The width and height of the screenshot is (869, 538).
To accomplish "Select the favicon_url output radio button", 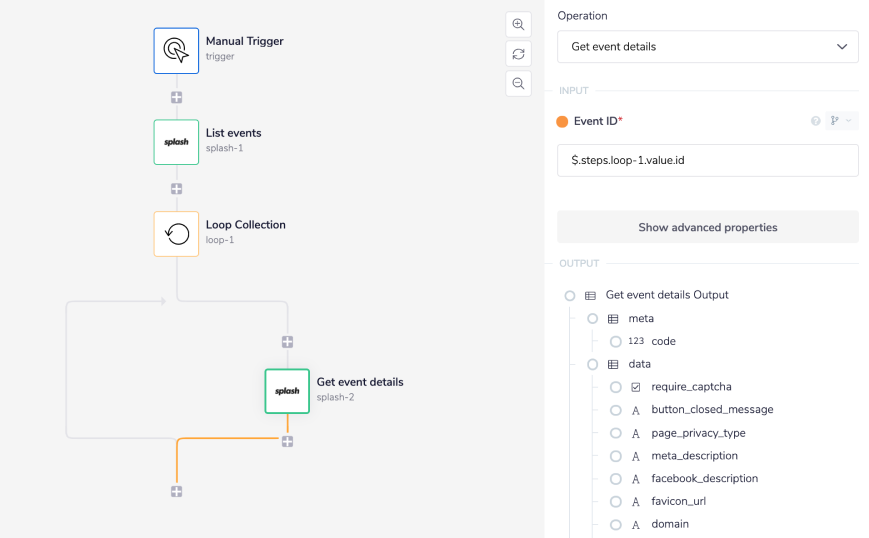I will (616, 502).
